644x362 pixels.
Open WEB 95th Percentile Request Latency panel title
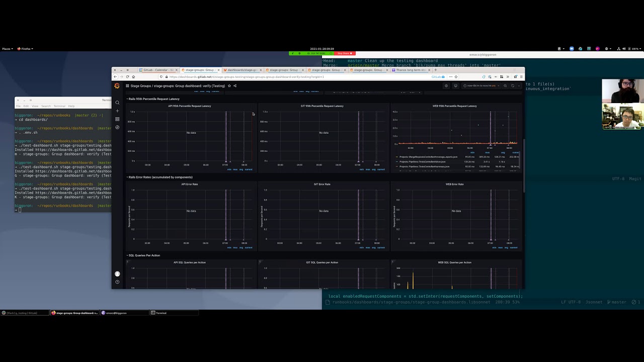455,106
